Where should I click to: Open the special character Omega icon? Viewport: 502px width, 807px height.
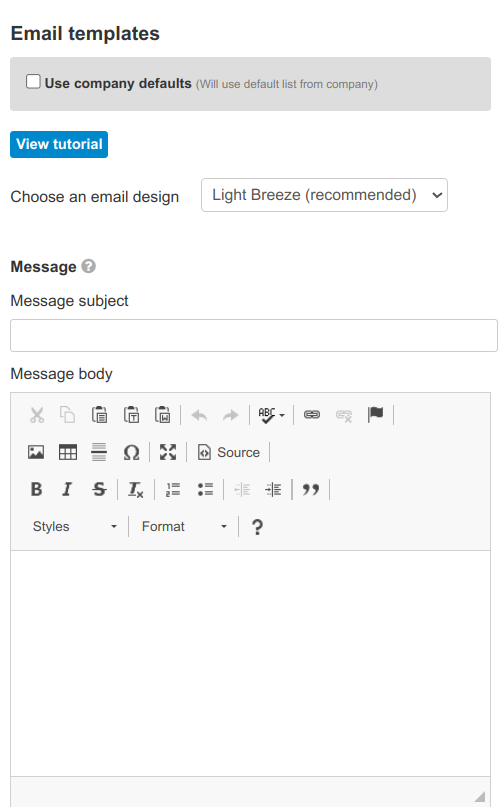(131, 452)
